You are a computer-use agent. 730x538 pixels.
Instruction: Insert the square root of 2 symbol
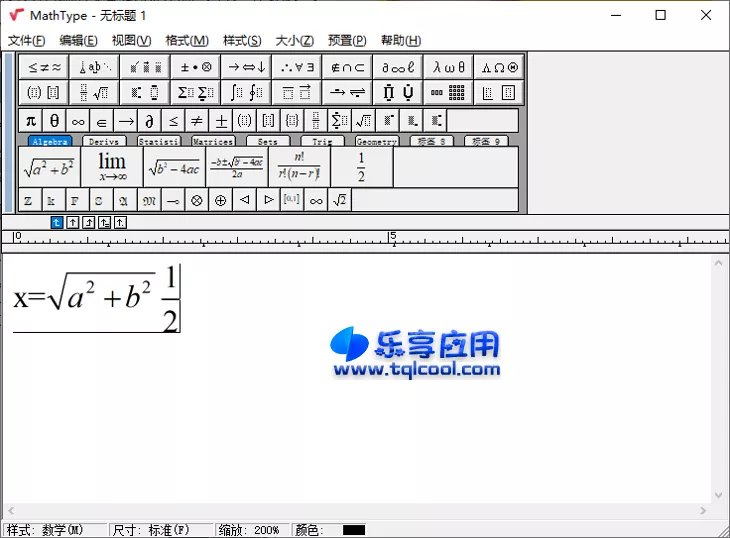(x=340, y=200)
